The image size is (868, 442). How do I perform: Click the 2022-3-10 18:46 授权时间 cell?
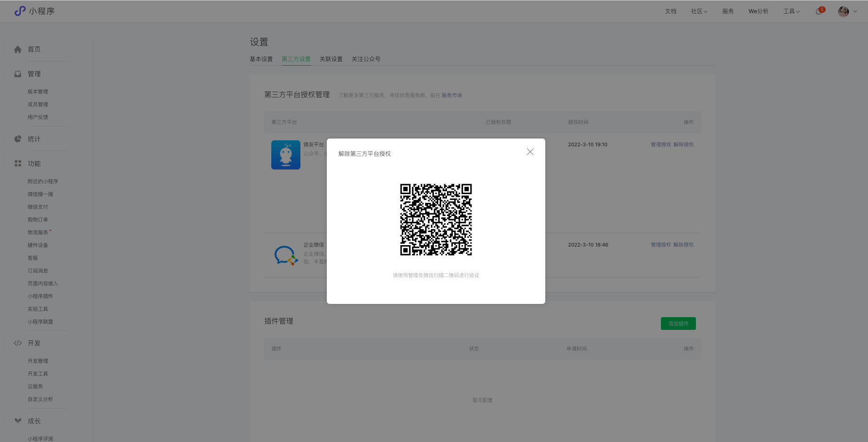point(588,245)
